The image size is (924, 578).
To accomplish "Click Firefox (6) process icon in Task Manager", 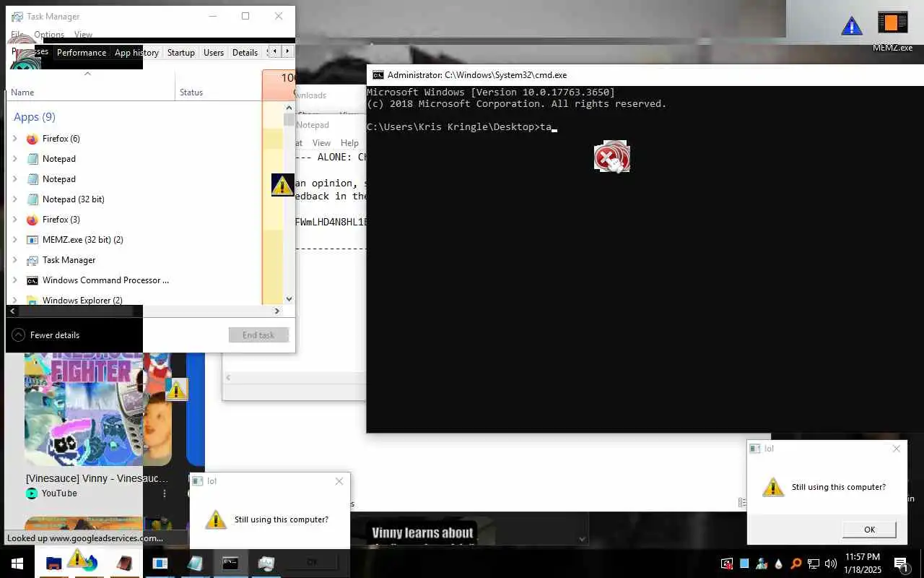I will pos(32,139).
